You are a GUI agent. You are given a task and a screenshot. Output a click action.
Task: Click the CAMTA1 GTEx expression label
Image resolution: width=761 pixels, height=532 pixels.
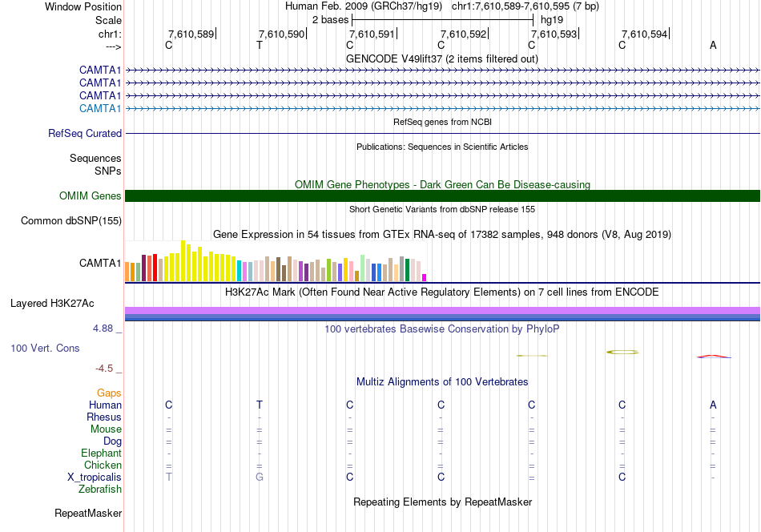[x=100, y=263]
